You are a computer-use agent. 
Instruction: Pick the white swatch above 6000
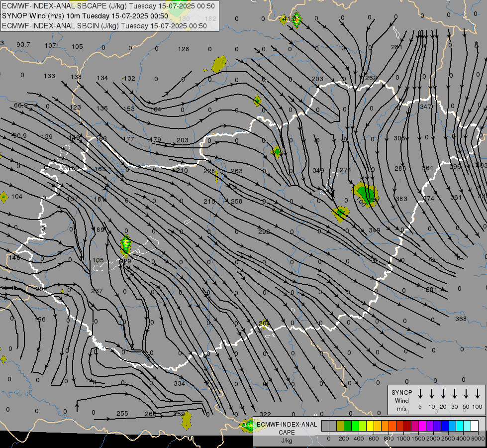[x=475, y=426]
